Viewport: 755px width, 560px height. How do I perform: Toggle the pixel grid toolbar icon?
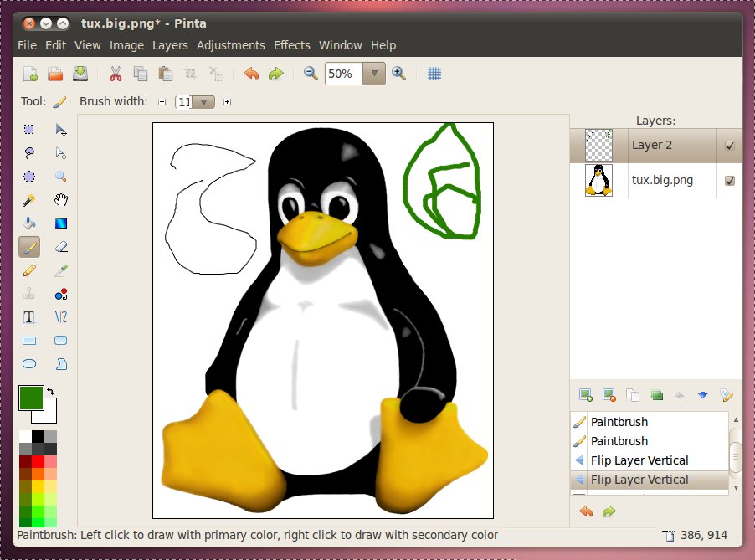pyautogui.click(x=434, y=74)
